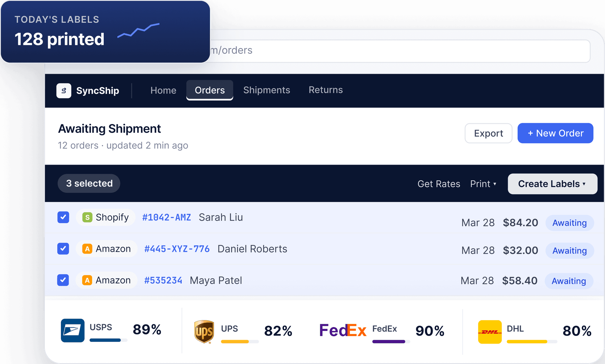Click the SyncShip logo icon
Image resolution: width=605 pixels, height=364 pixels.
[64, 91]
